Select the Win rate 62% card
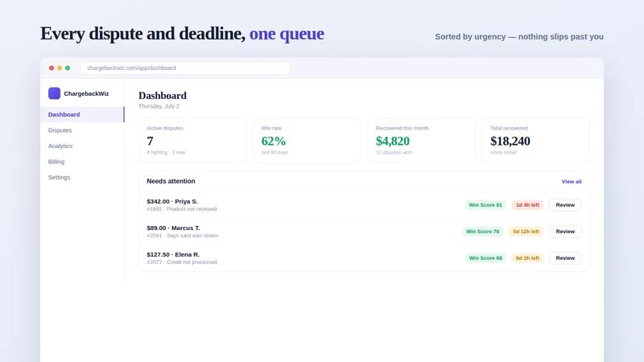 [308, 140]
